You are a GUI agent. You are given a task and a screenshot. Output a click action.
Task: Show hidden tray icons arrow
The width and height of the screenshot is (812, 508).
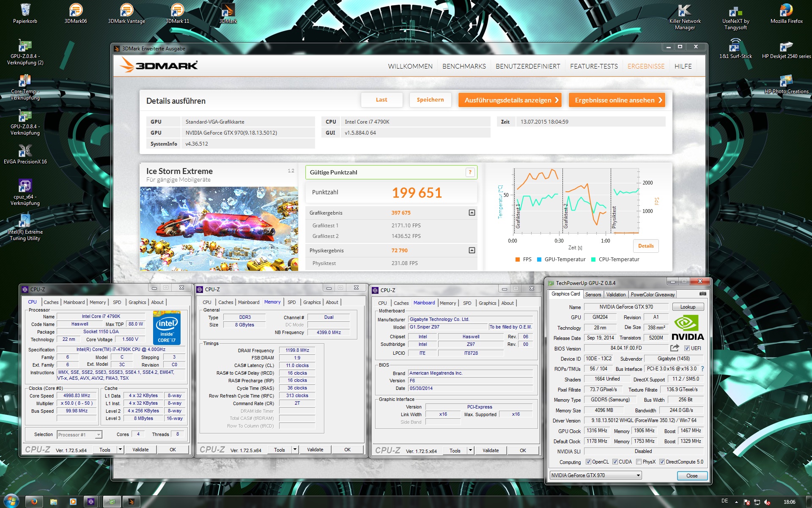click(736, 502)
